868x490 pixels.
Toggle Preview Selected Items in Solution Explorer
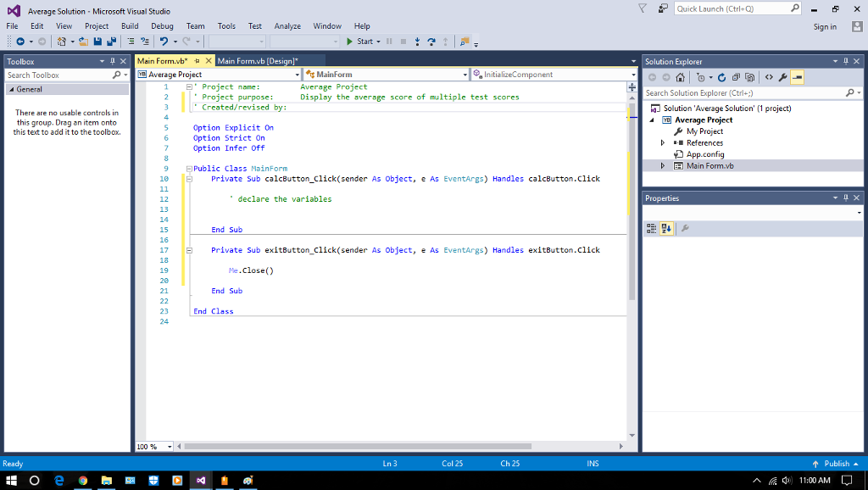click(x=798, y=77)
